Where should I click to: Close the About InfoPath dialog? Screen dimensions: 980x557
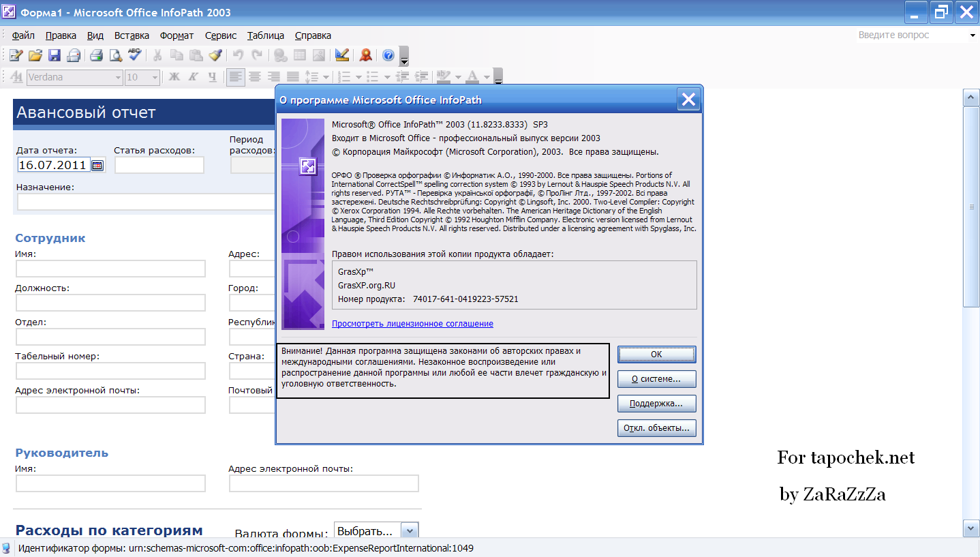pyautogui.click(x=688, y=100)
